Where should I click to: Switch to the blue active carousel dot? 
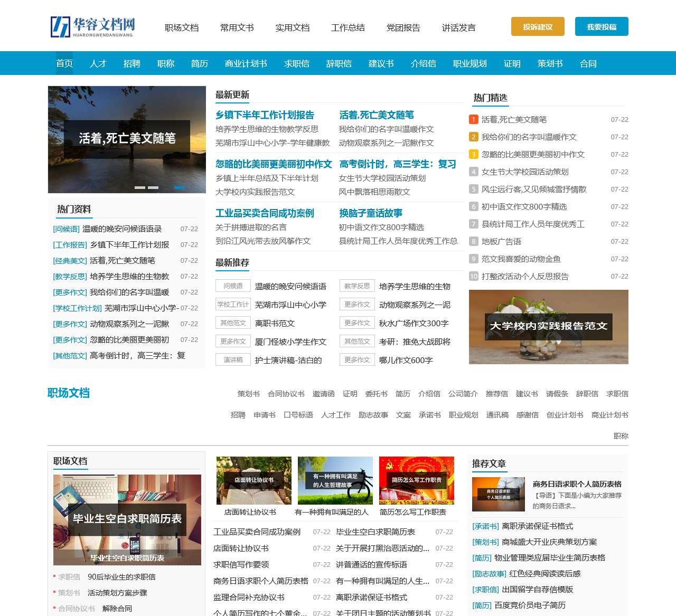tap(180, 187)
